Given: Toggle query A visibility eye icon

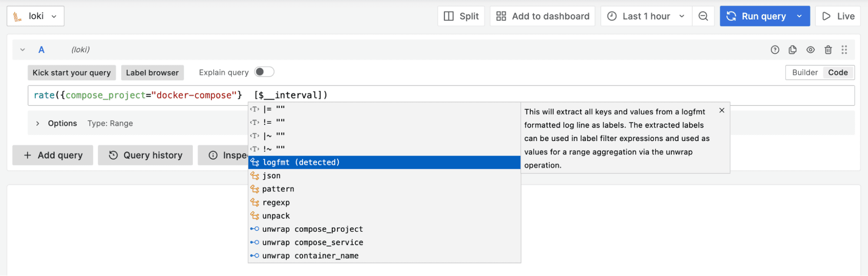Looking at the screenshot, I should [x=810, y=50].
